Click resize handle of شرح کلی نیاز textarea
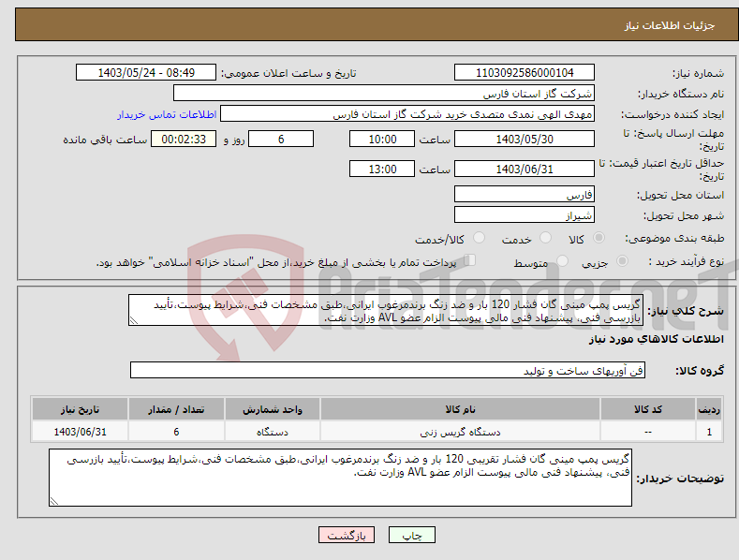 (x=134, y=321)
